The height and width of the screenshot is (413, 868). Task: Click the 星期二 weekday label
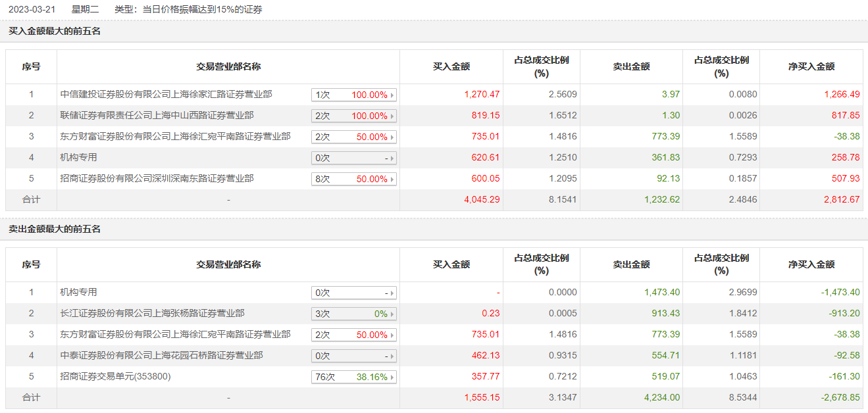tap(85, 10)
